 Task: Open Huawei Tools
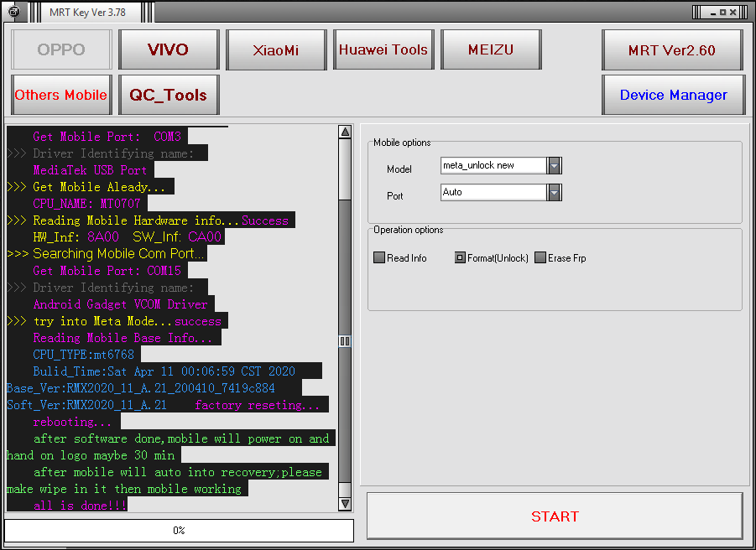[x=383, y=49]
